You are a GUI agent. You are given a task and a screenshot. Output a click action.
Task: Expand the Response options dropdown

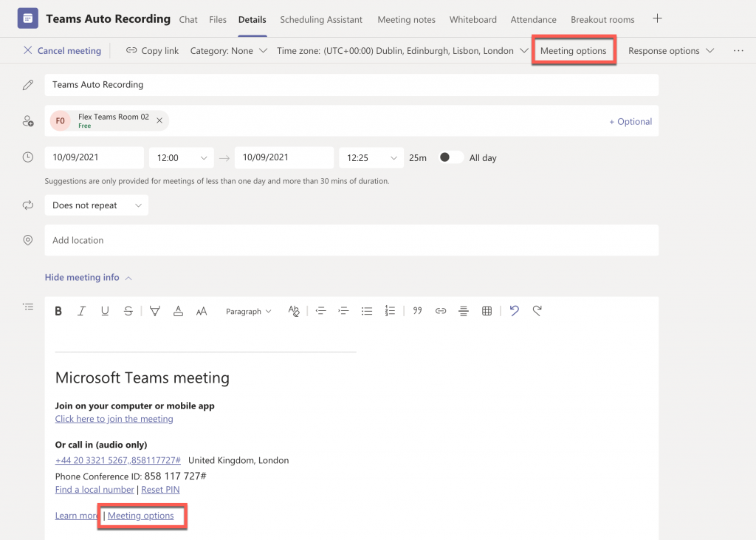670,51
